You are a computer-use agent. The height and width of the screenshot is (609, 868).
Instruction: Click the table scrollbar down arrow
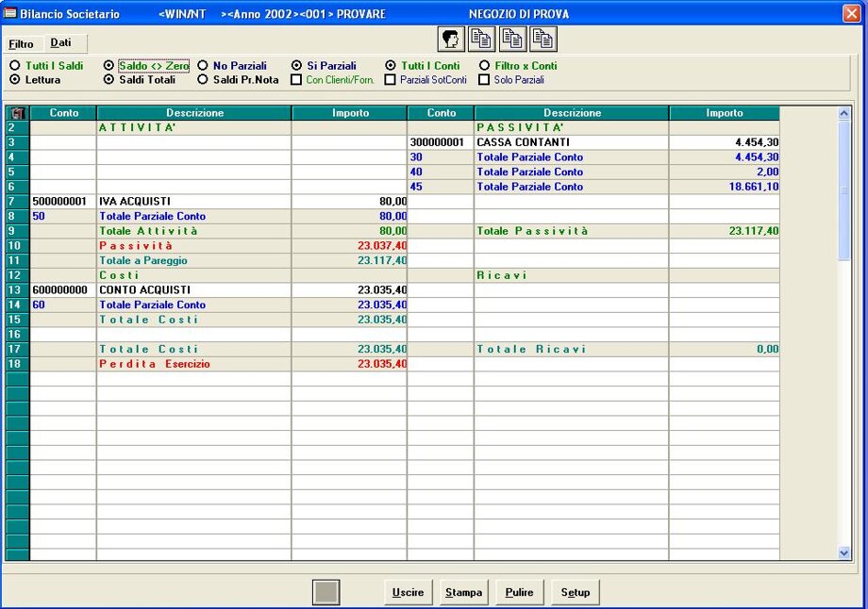click(x=843, y=553)
